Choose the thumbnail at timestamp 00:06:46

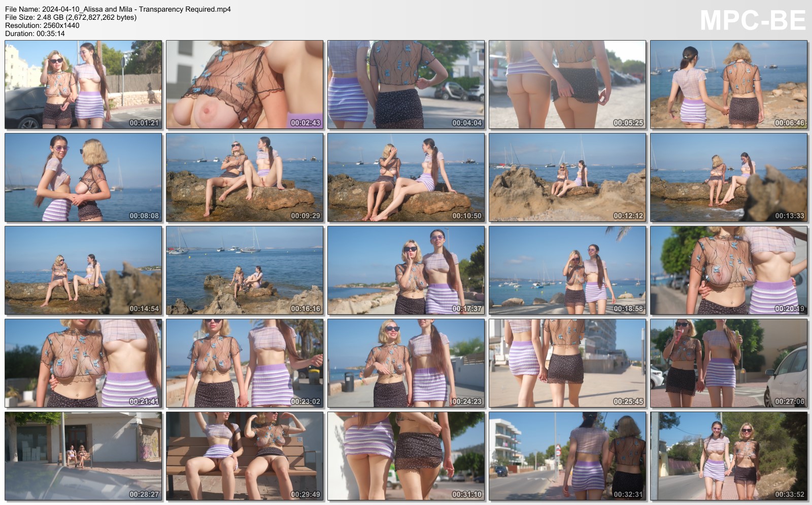[729, 85]
